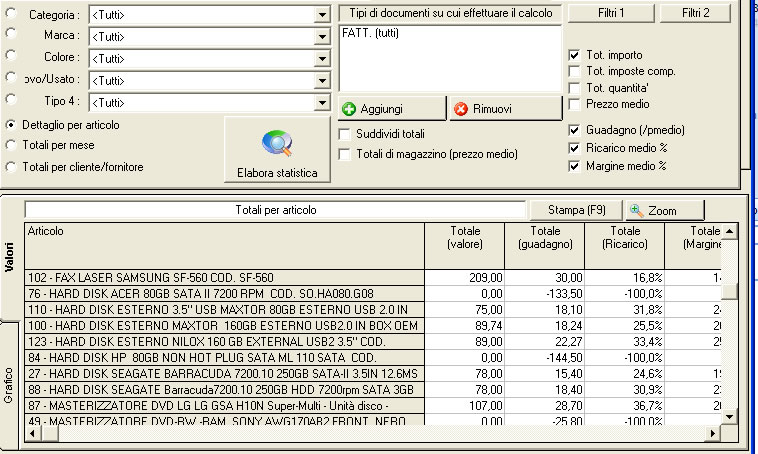The image size is (758, 454).
Task: Uncheck Tot. importo checkbox
Action: point(574,55)
